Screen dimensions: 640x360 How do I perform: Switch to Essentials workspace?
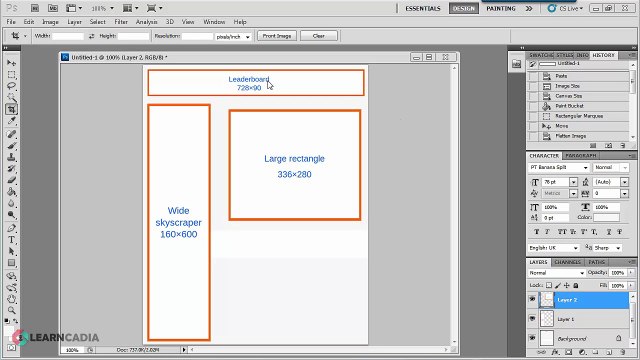(x=423, y=9)
